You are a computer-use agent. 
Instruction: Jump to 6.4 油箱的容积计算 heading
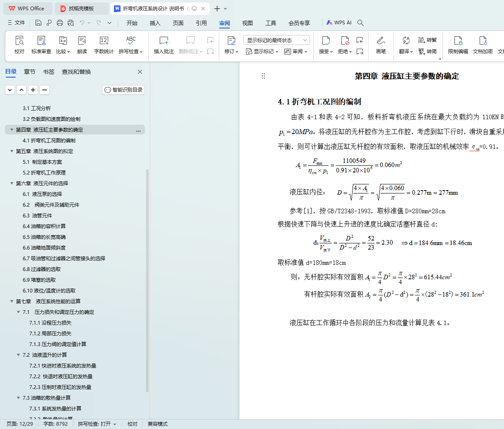pos(44,226)
